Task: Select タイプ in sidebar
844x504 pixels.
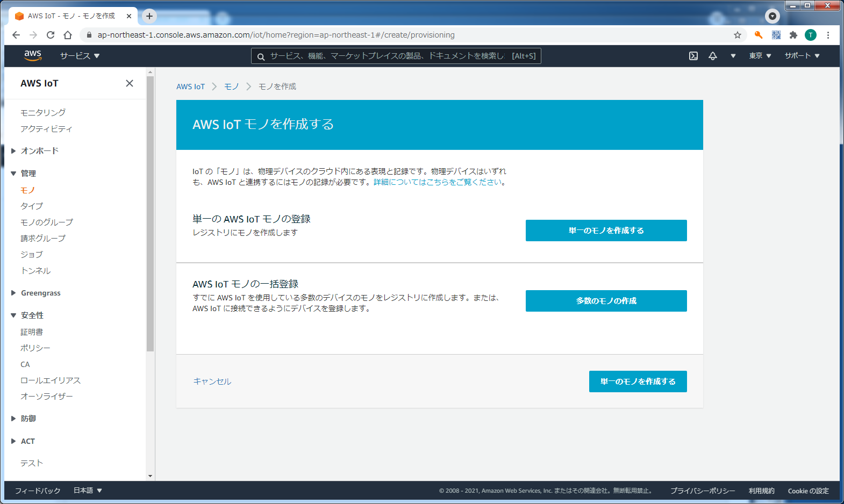Action: coord(32,206)
